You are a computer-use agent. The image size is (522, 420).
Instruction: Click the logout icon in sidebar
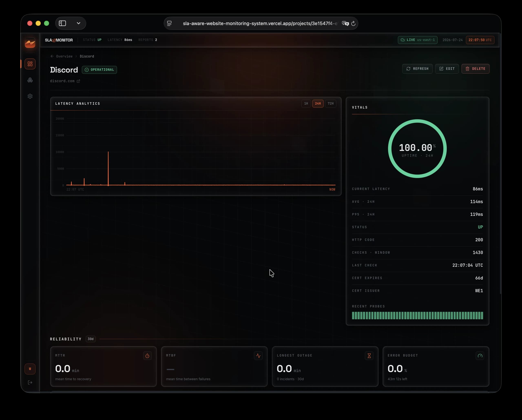pyautogui.click(x=30, y=382)
